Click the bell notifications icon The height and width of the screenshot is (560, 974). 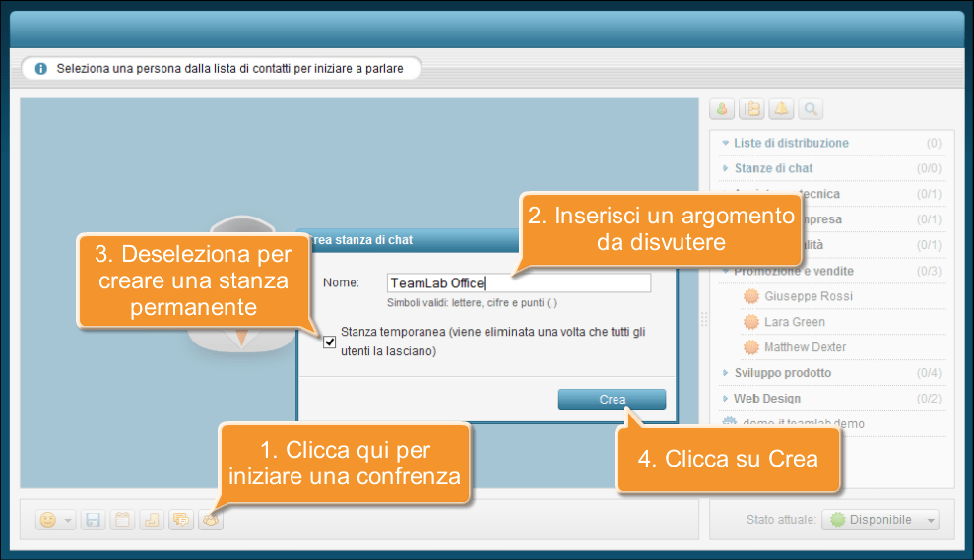pos(781,109)
